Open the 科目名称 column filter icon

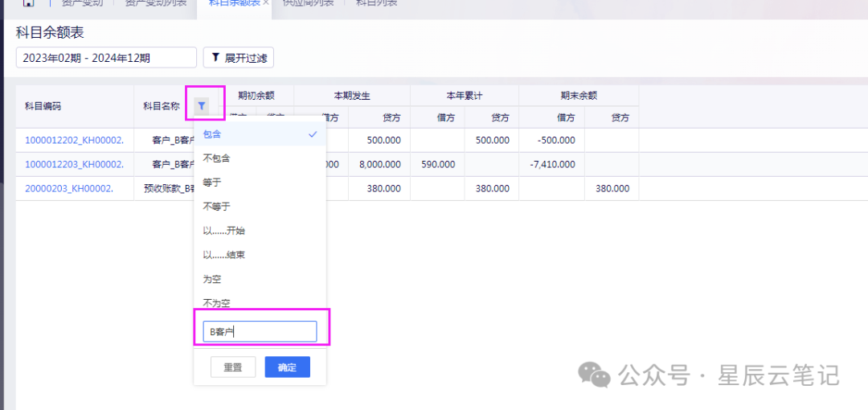pos(203,105)
